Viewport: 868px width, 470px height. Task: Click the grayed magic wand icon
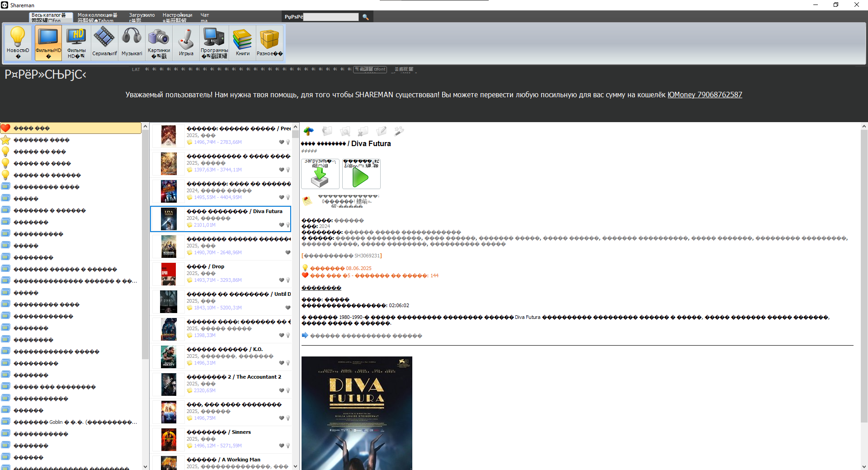(399, 131)
